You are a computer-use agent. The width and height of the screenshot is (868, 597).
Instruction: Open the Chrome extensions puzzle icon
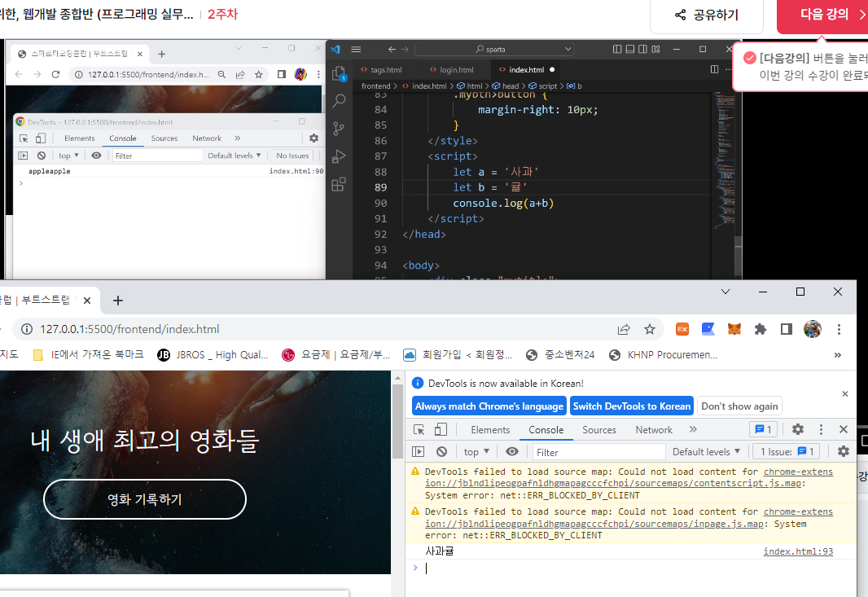760,329
